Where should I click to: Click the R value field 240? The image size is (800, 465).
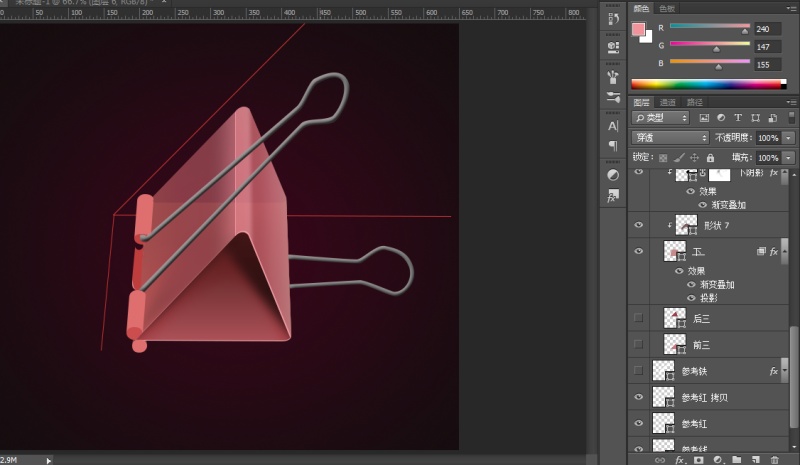[767, 29]
